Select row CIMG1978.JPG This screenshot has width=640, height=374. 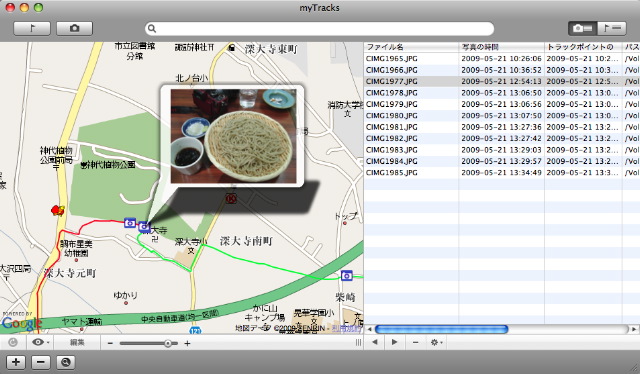click(x=502, y=93)
